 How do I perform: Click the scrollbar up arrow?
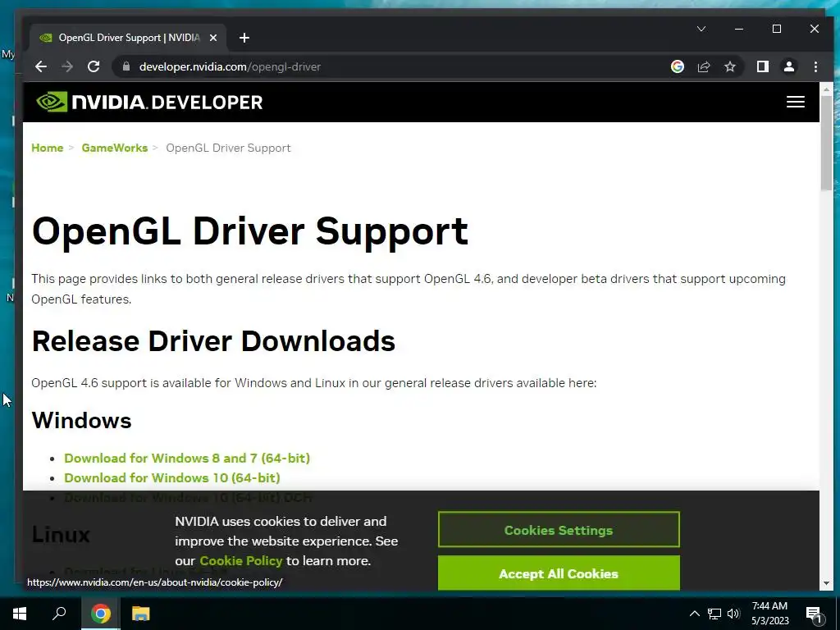point(826,89)
